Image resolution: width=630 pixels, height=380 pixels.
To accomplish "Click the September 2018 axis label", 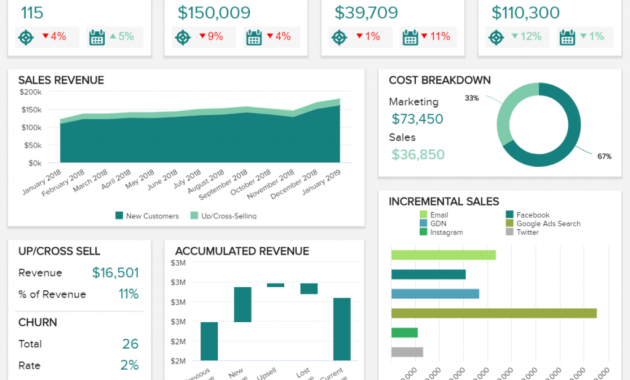I will [223, 185].
